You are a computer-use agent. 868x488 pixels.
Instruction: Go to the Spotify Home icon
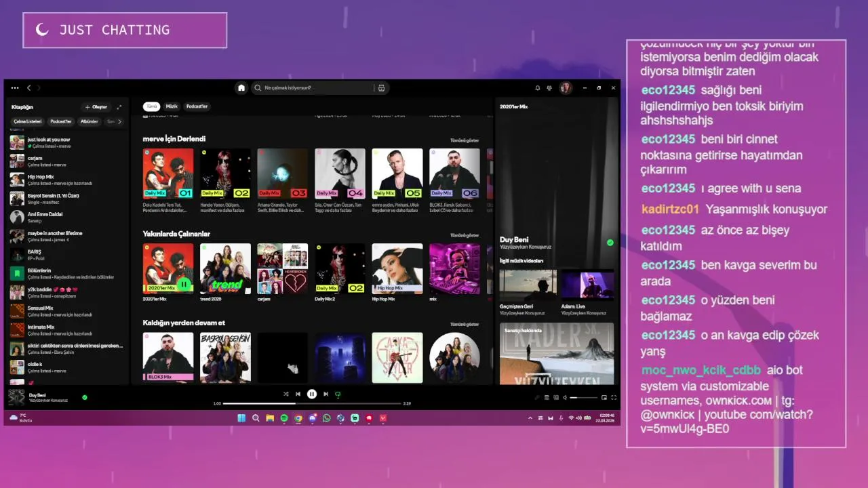[241, 88]
